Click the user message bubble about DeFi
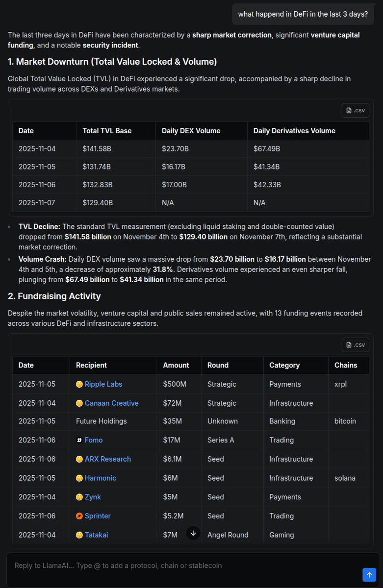This screenshot has height=588, width=383. click(x=303, y=14)
